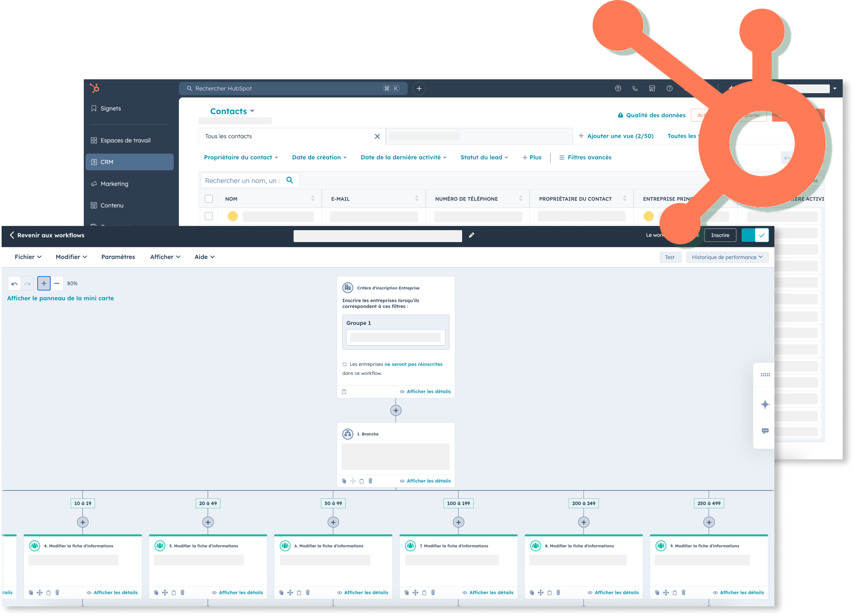854x616 pixels.
Task: Undo the last workflow change
Action: (x=14, y=284)
